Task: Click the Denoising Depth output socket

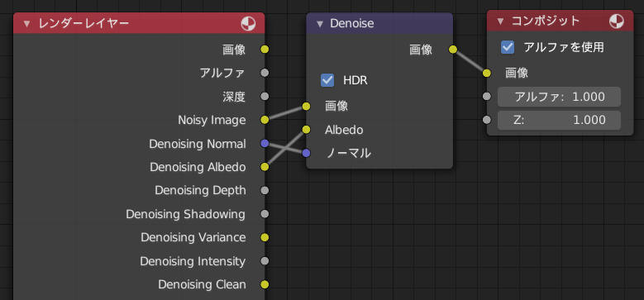Action: click(x=265, y=190)
